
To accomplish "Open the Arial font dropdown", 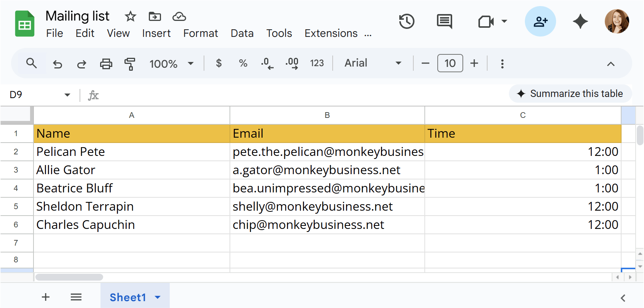I will click(x=373, y=63).
